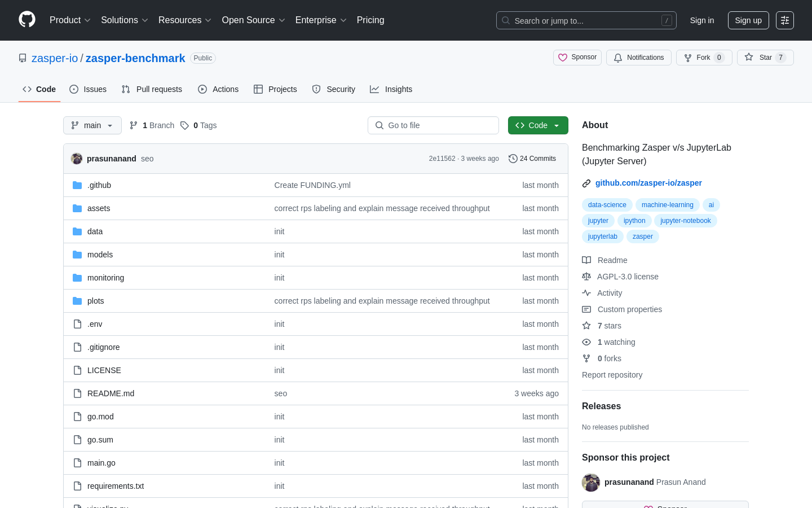Focus the Search or jump to field

(x=586, y=20)
